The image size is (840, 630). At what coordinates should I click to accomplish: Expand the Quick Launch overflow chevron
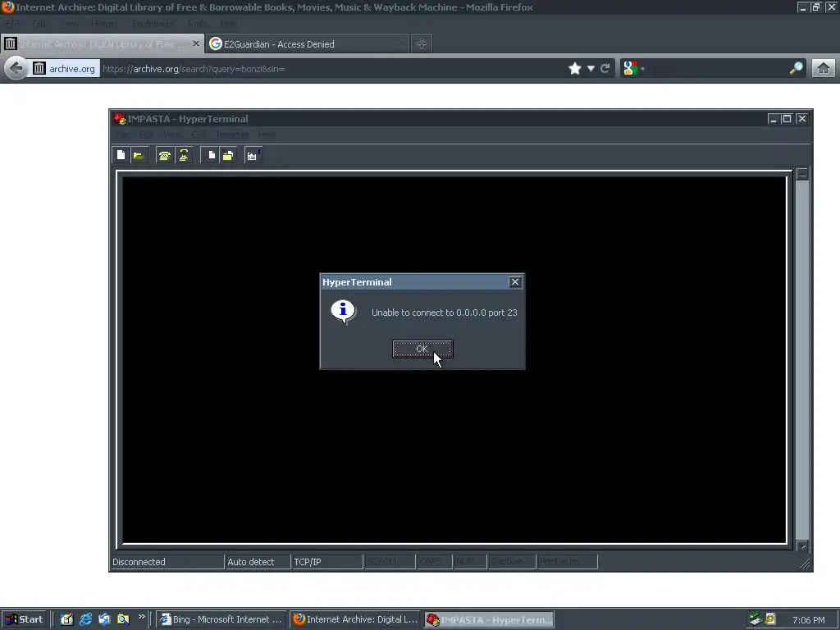(141, 617)
